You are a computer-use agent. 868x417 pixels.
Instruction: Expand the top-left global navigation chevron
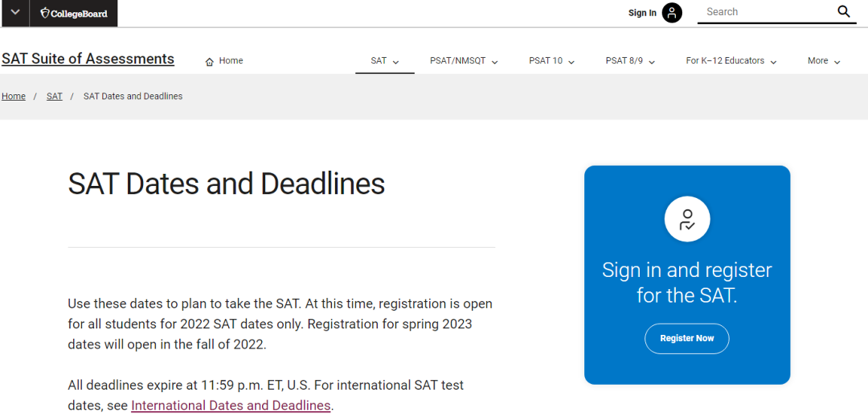point(15,12)
